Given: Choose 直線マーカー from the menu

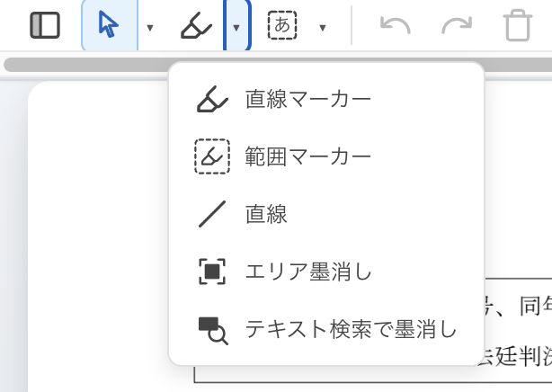Looking at the screenshot, I should [x=326, y=99].
